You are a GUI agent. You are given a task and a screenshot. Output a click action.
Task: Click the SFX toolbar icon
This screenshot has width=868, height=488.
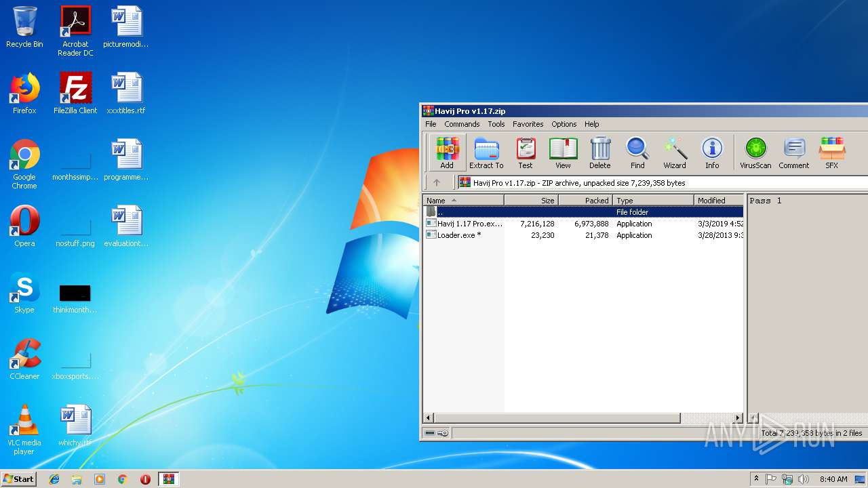tap(831, 152)
